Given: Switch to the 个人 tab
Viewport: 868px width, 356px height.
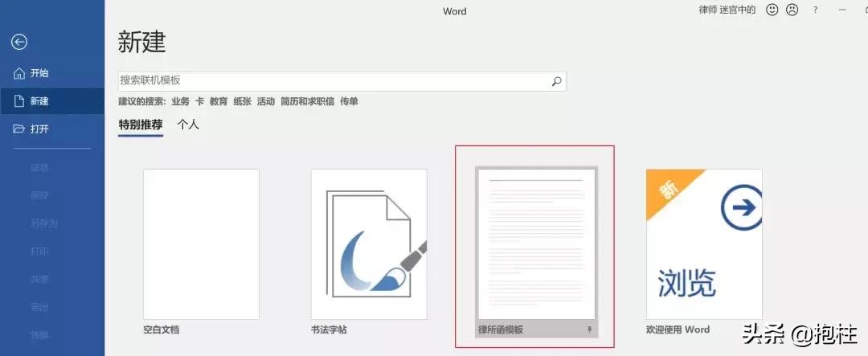Looking at the screenshot, I should [187, 125].
